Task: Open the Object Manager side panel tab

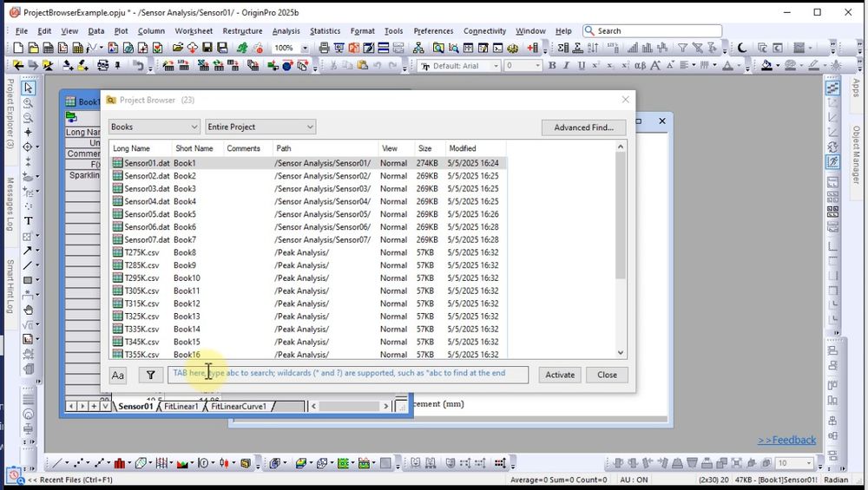Action: [857, 155]
